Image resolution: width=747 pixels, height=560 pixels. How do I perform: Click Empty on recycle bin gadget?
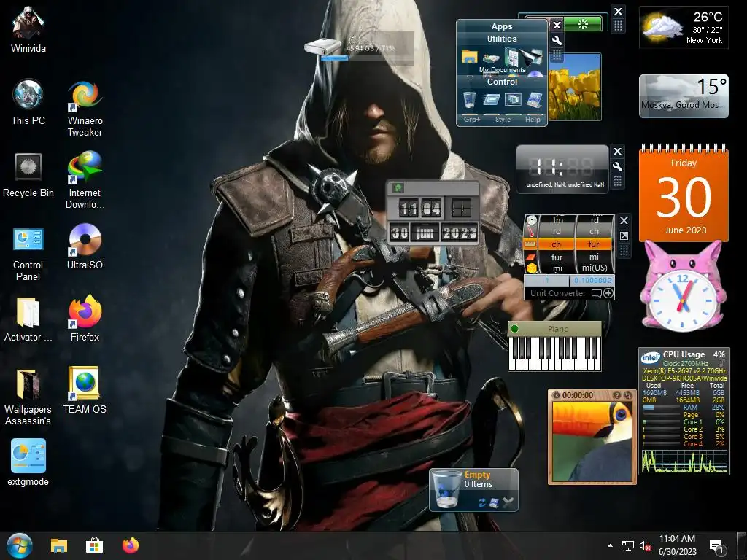[x=477, y=475]
